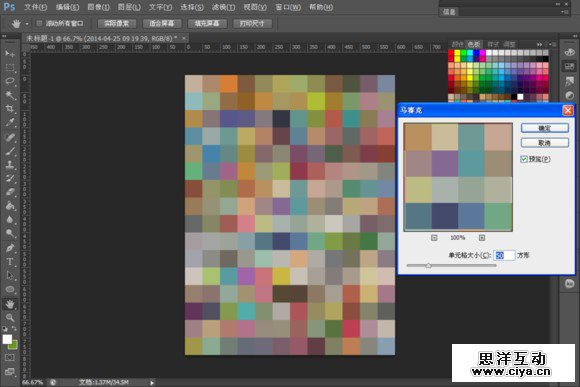This screenshot has height=387, width=580.
Task: Click the 单元格大小 cell size input field
Action: [x=504, y=255]
